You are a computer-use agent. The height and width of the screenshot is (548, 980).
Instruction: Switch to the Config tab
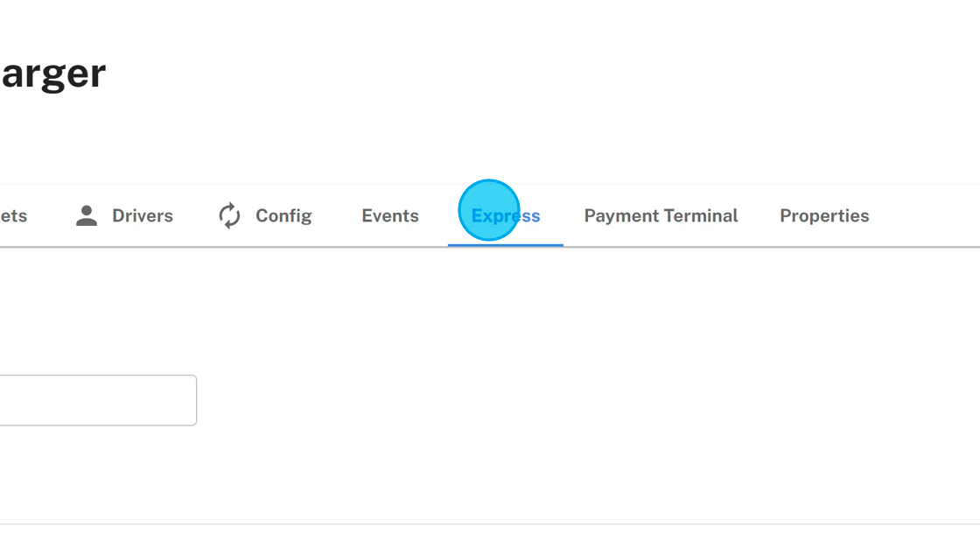265,216
